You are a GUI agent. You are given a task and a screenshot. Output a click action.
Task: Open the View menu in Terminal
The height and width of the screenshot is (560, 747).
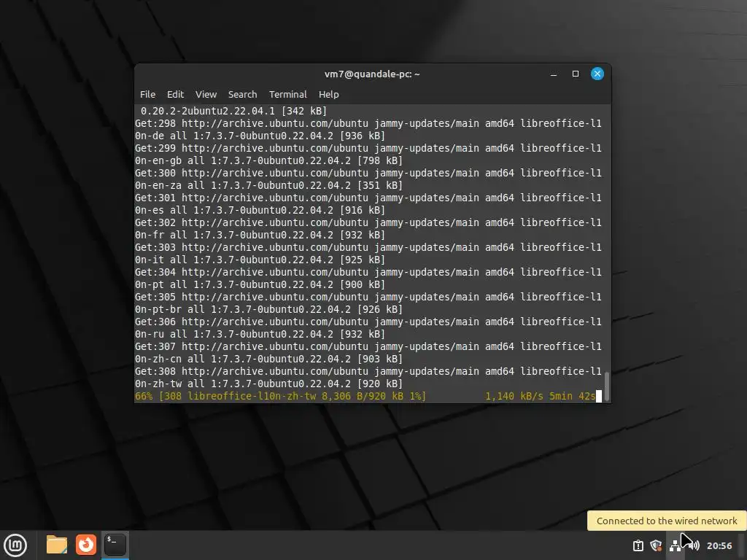coord(206,94)
